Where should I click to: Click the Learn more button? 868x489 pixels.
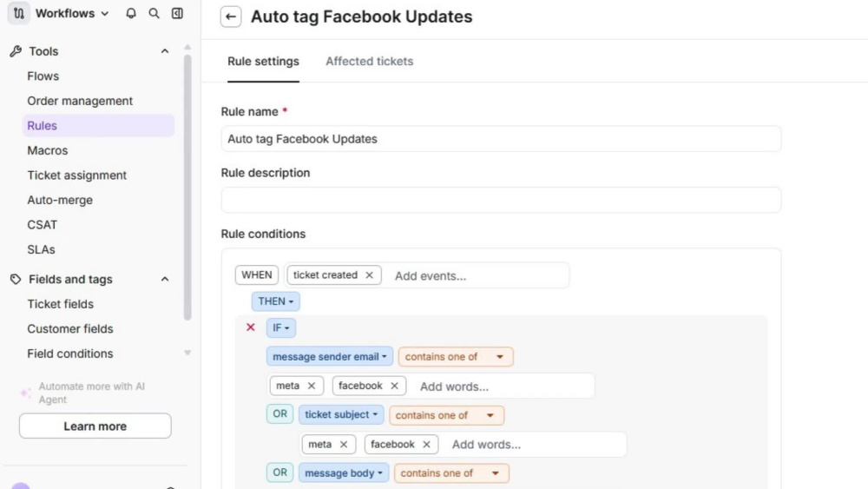(x=95, y=426)
